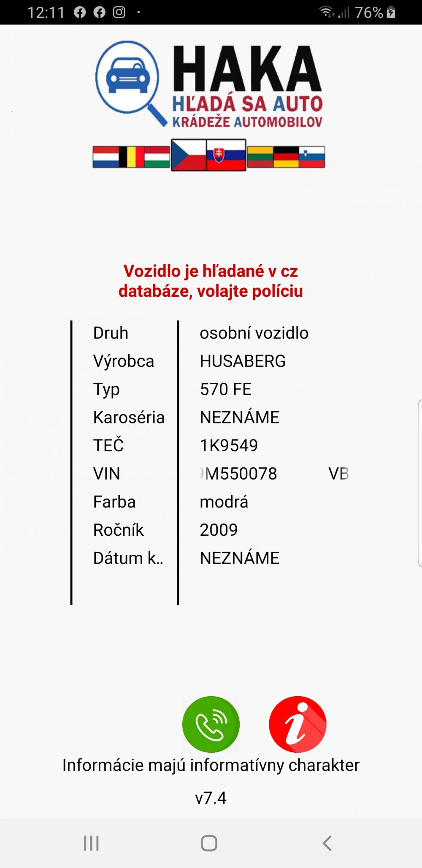Image resolution: width=422 pixels, height=868 pixels.
Task: Tap the Android back navigation button
Action: coord(327,843)
